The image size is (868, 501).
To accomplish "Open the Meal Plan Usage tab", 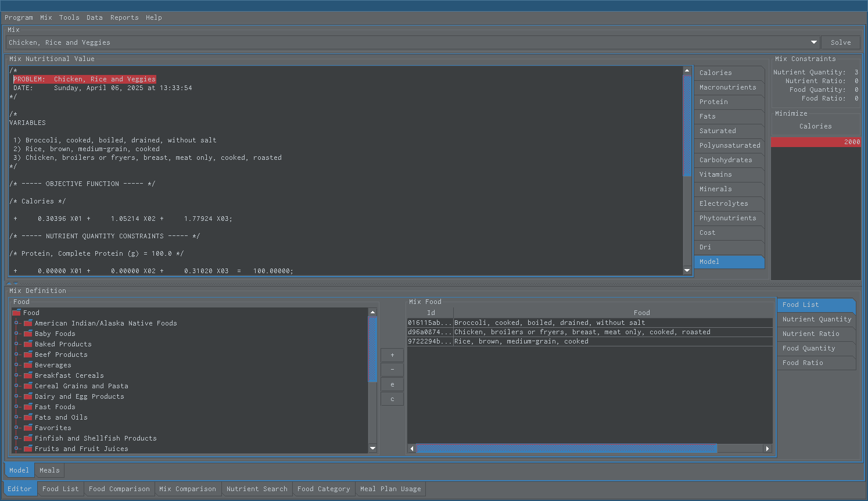I will point(390,489).
